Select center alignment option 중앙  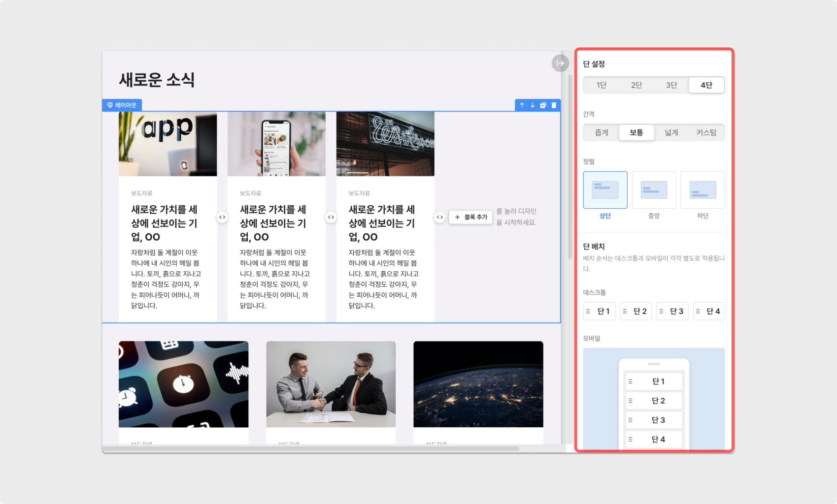[x=654, y=190]
